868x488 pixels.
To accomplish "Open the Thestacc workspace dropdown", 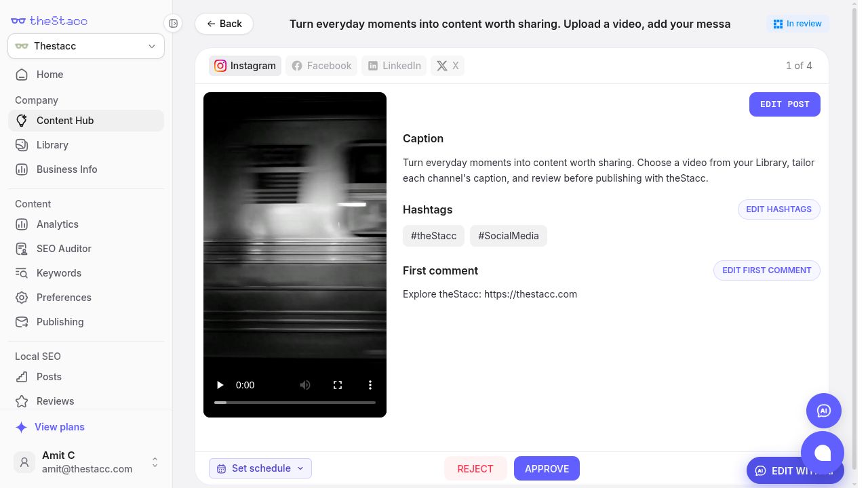I will (x=86, y=46).
